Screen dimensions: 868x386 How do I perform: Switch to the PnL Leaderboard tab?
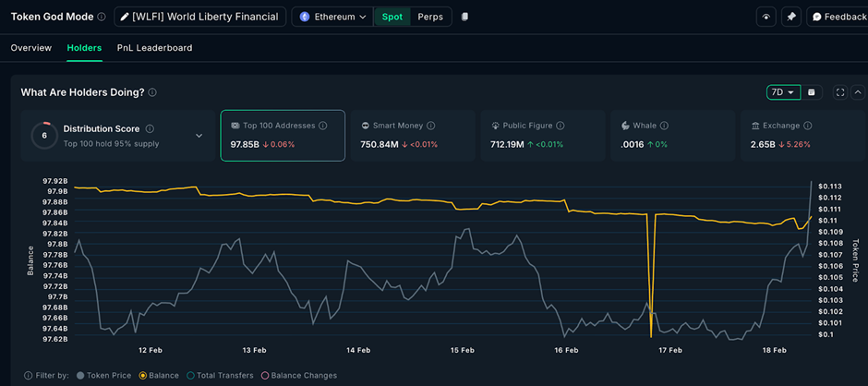(x=154, y=48)
